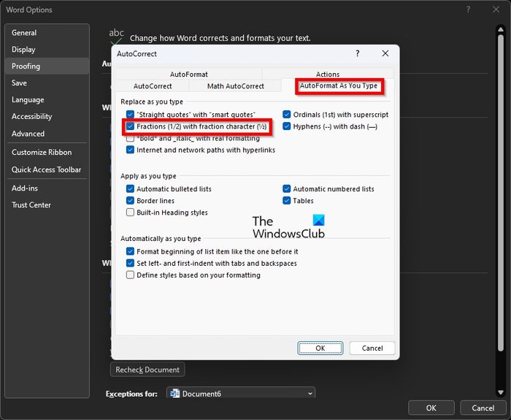Open Customize Ribbon settings
The image size is (511, 420).
[x=47, y=152]
